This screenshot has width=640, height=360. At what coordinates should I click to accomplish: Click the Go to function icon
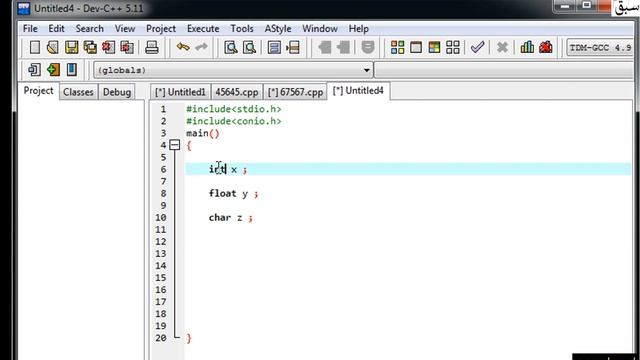[x=274, y=47]
